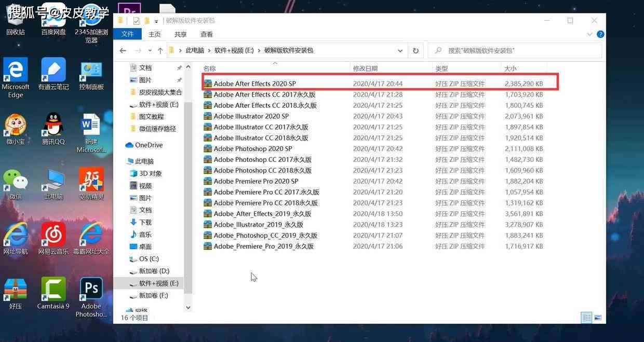The image size is (644, 342).
Task: Open the 好压 archiver desktop icon
Action: pyautogui.click(x=16, y=294)
